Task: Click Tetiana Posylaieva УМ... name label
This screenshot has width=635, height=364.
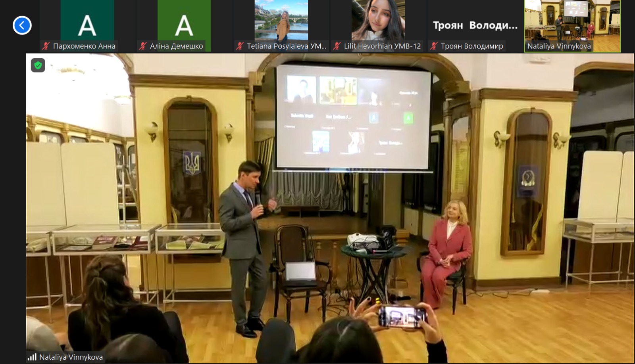Action: (286, 46)
